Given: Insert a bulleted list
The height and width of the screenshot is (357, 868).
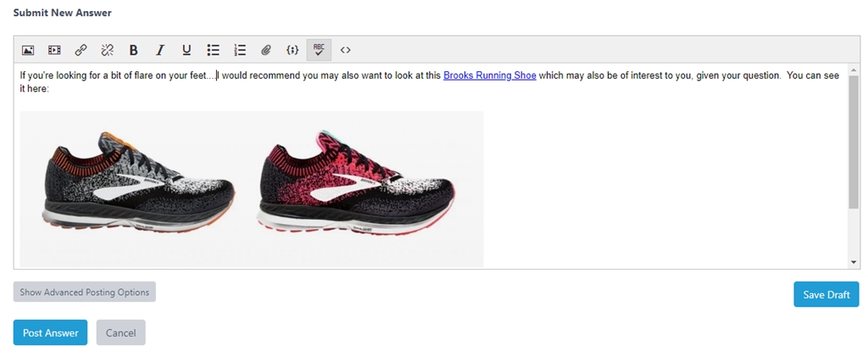Looking at the screenshot, I should coord(213,50).
